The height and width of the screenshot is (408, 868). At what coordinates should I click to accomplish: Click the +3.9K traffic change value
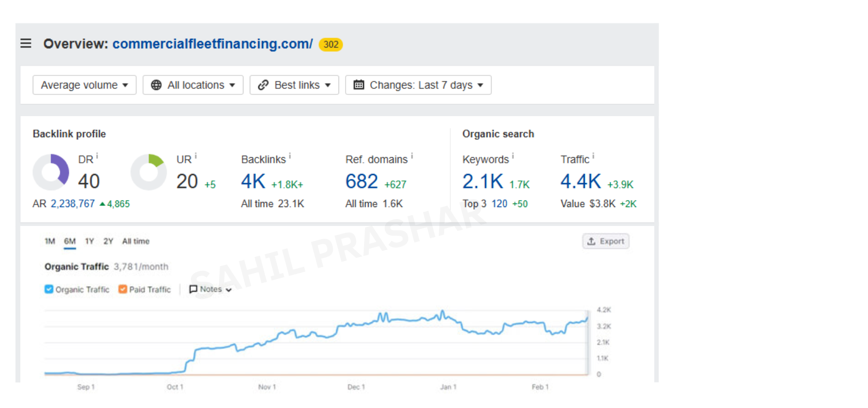pyautogui.click(x=620, y=185)
